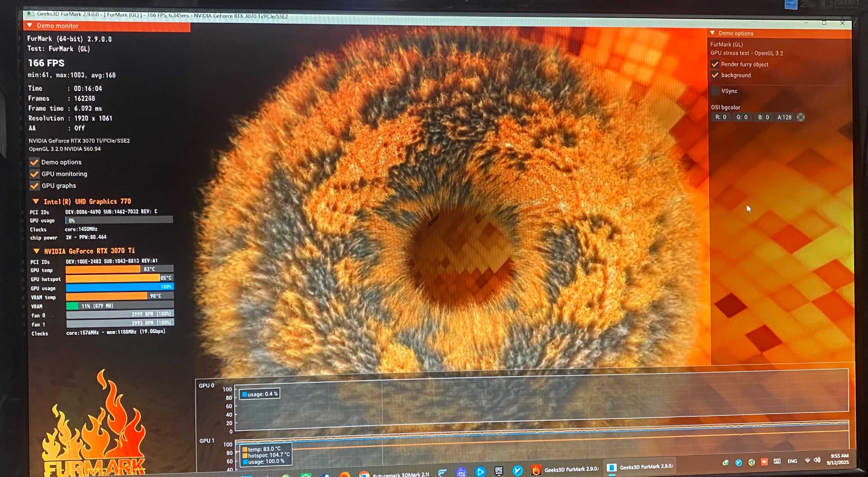
Task: Open the Wi-Fi network tray icon
Action: point(808,460)
